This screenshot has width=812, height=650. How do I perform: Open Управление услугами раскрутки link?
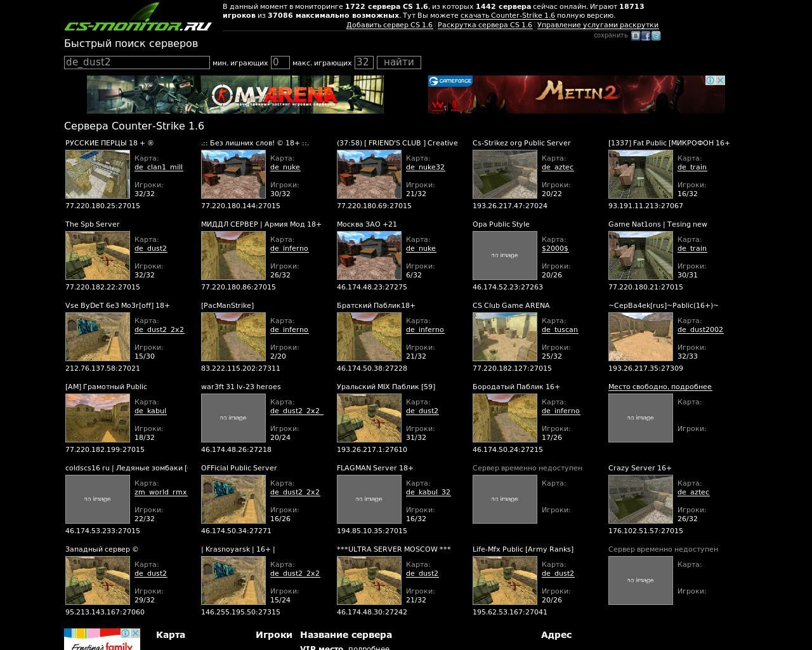[x=598, y=25]
